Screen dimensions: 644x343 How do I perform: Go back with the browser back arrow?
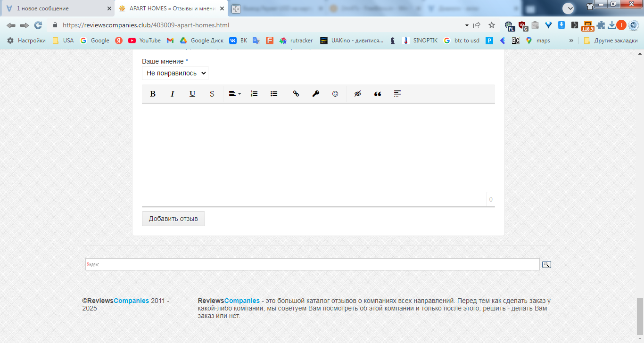(x=11, y=25)
